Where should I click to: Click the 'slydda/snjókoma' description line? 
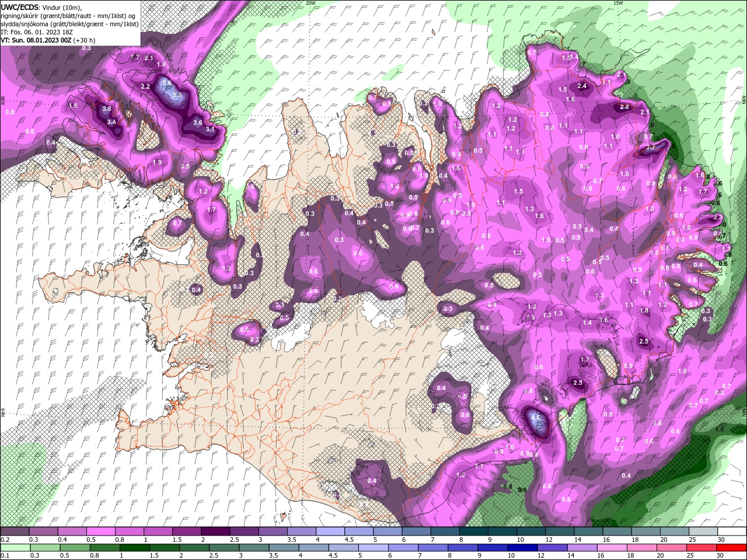(69, 24)
